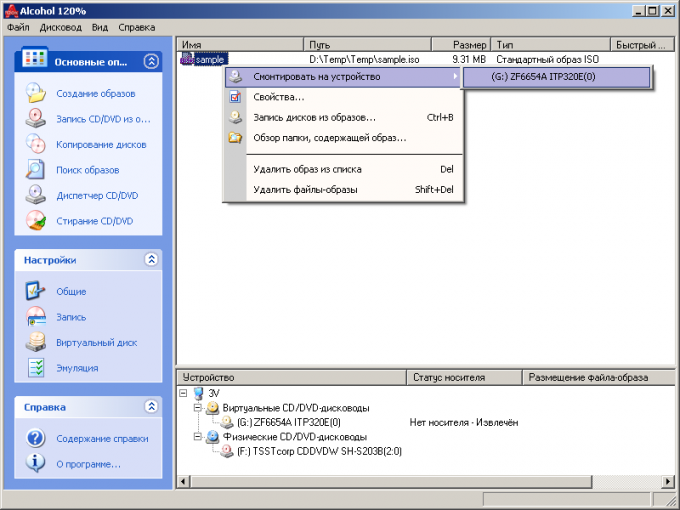
Task: Click the Обзор папки folder menu icon
Action: click(x=235, y=138)
